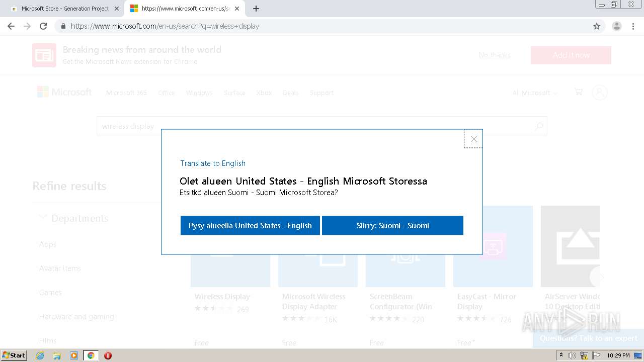Open Support menu item
The height and width of the screenshot is (362, 644).
[321, 93]
